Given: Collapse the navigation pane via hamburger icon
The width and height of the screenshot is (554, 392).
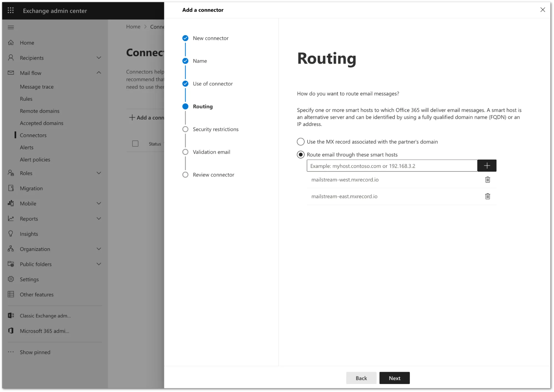Looking at the screenshot, I should coord(11,27).
